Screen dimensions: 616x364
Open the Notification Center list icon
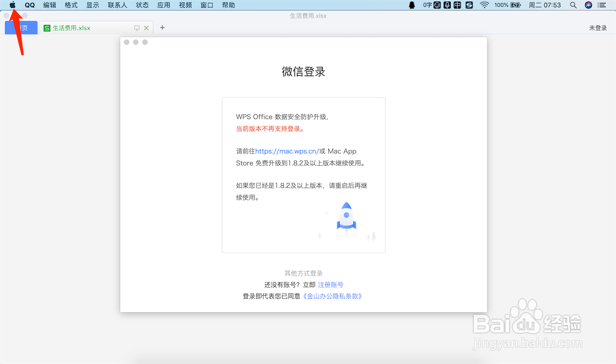(x=602, y=5)
